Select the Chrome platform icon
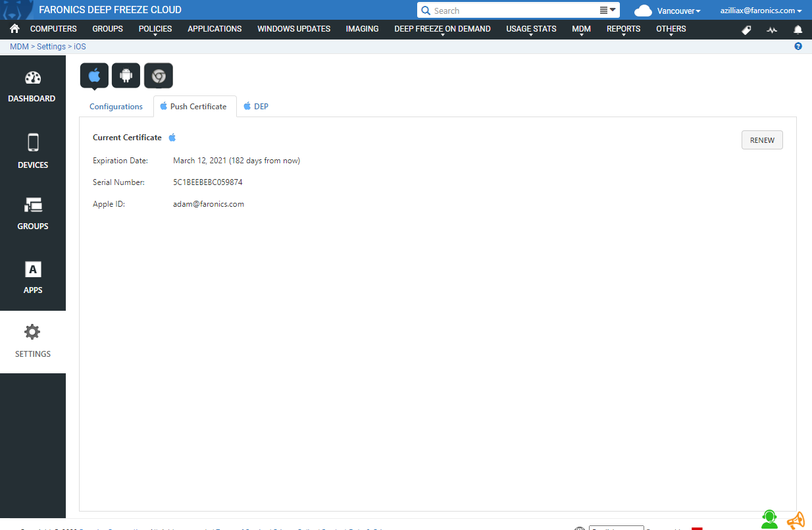The image size is (812, 530). coord(158,76)
